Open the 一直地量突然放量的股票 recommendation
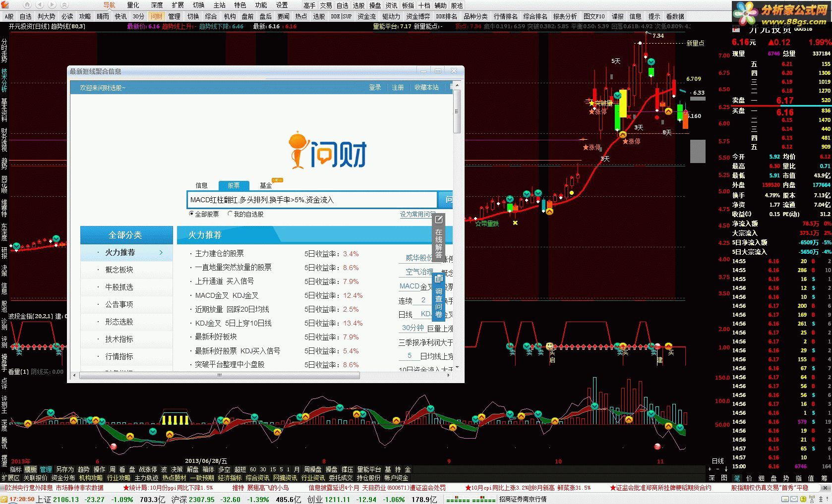Screen dimensions: 832x504 233,267
